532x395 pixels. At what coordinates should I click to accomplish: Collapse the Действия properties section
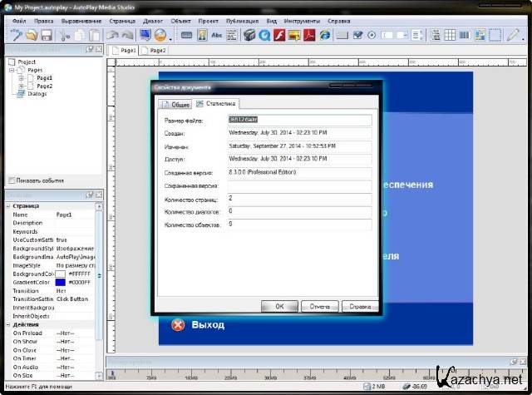pos(7,324)
